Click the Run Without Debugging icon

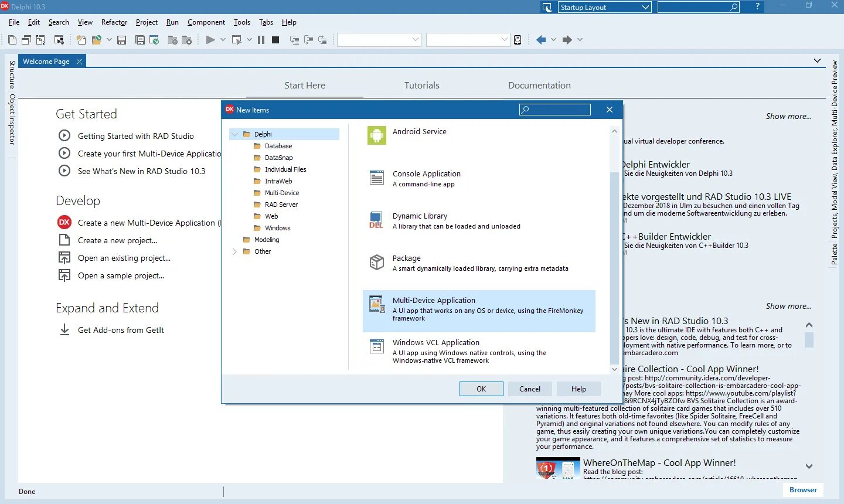pyautogui.click(x=237, y=40)
